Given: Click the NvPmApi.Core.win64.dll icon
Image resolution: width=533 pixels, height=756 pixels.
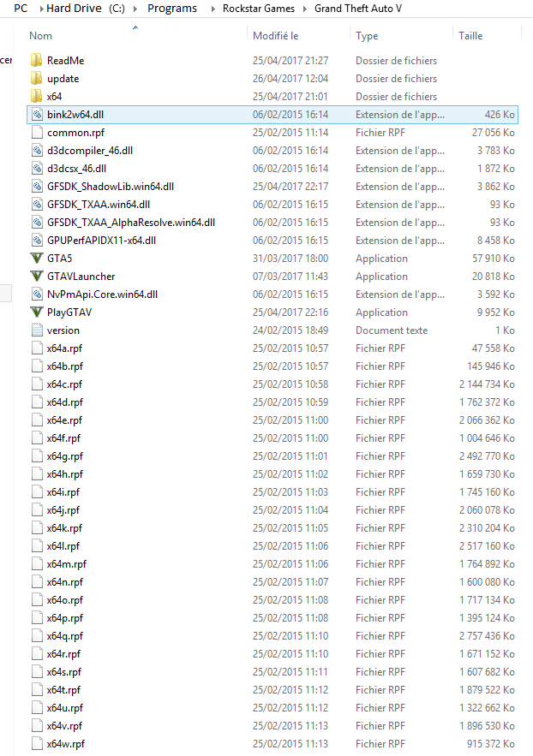Looking at the screenshot, I should 37,295.
